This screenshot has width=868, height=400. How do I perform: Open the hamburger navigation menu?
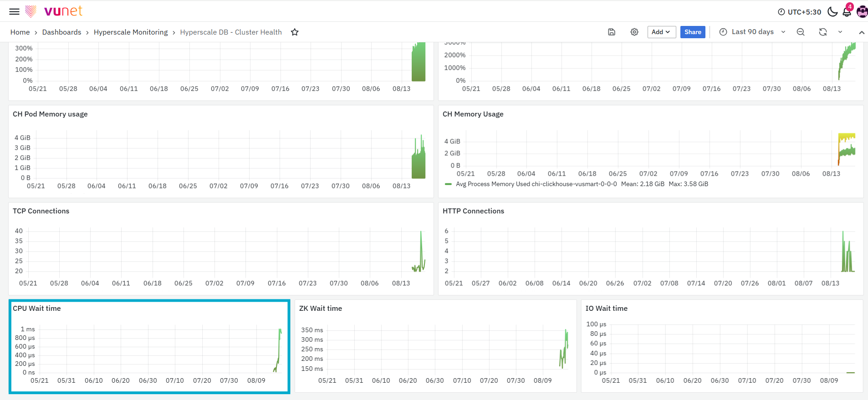pos(15,11)
